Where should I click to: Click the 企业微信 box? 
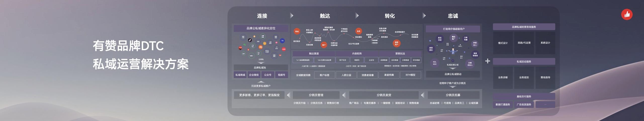(x=254, y=75)
